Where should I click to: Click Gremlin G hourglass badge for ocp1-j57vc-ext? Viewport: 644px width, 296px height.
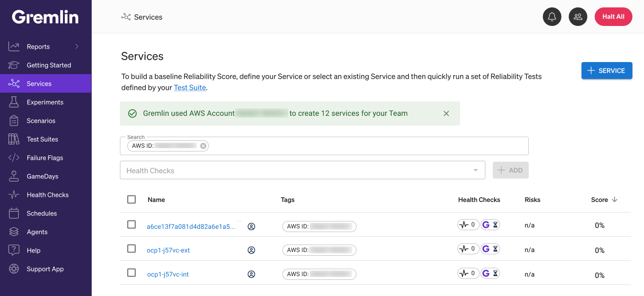coord(490,249)
